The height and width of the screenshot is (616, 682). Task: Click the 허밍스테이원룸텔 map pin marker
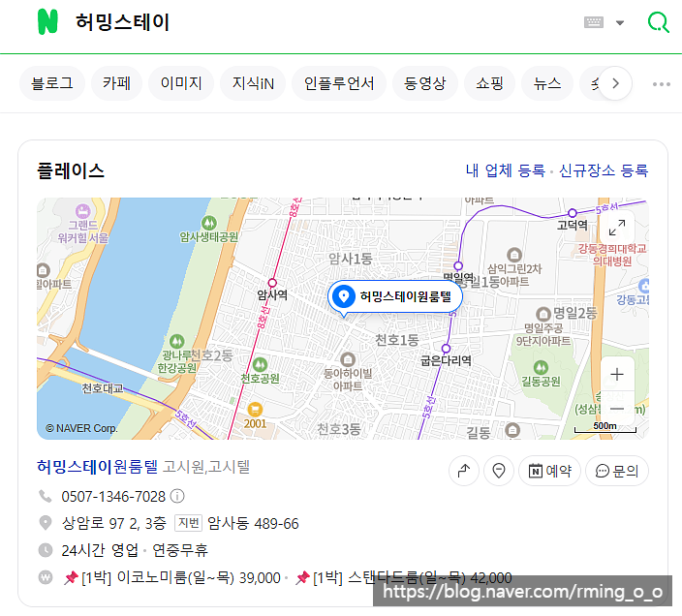[394, 297]
